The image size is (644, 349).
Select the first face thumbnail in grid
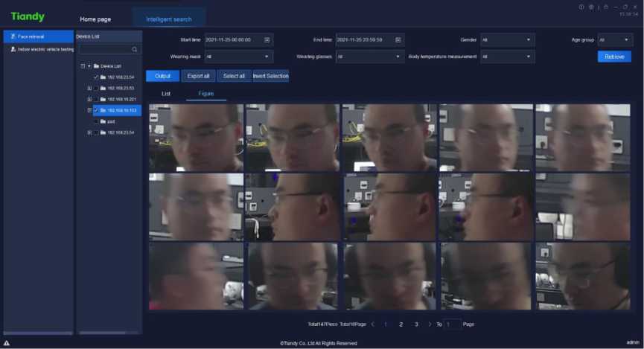pyautogui.click(x=196, y=138)
